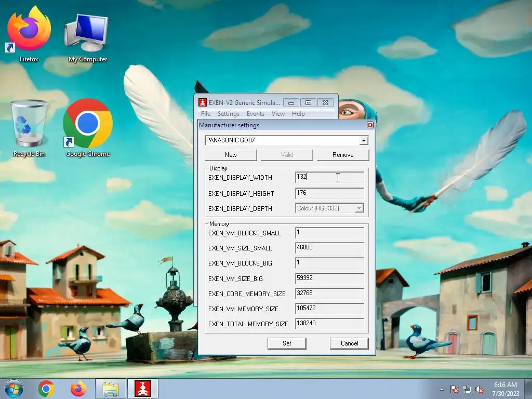Click the EXEN_DISPLAY_WIDTH label
The image size is (532, 399).
coord(240,178)
